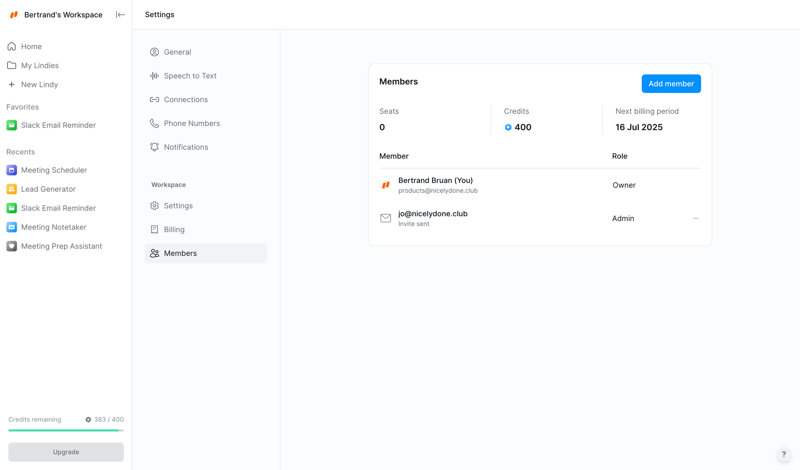Click the Workspace Settings gear icon
The height and width of the screenshot is (470, 800).
coord(154,206)
